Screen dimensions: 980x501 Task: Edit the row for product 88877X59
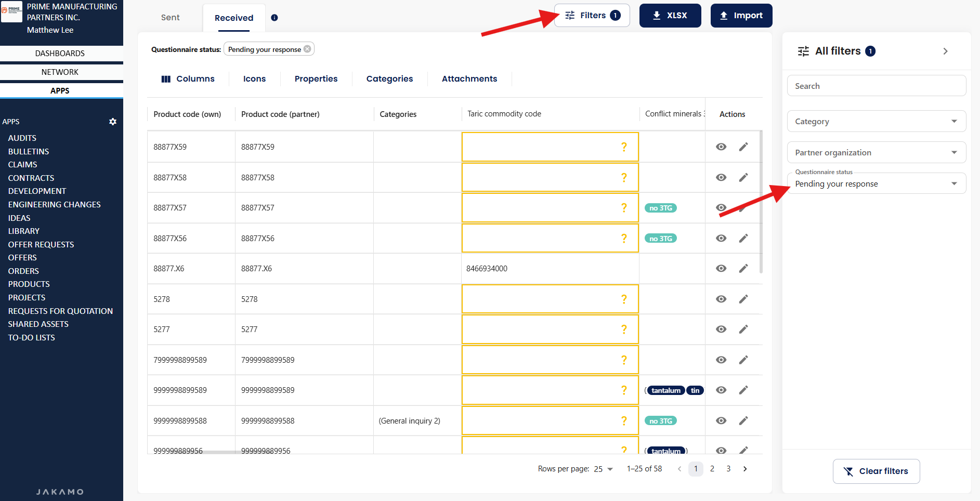[x=743, y=147]
